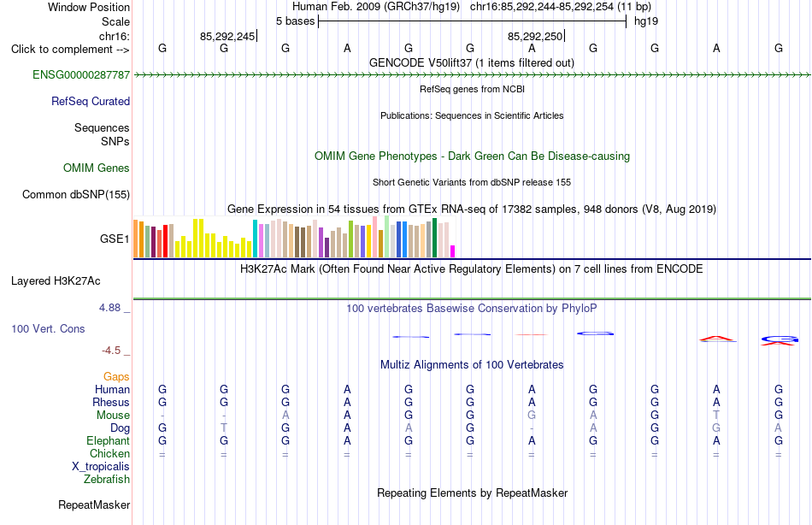Image resolution: width=812 pixels, height=525 pixels.
Task: Click the 'T' base in the Mouse row
Action: coord(716,416)
